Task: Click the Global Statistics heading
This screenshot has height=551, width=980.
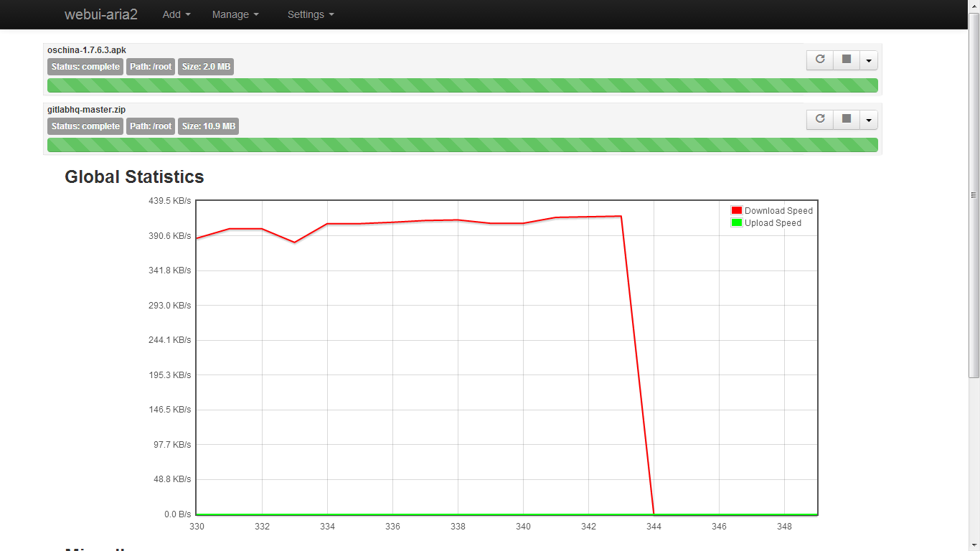Action: (x=134, y=176)
